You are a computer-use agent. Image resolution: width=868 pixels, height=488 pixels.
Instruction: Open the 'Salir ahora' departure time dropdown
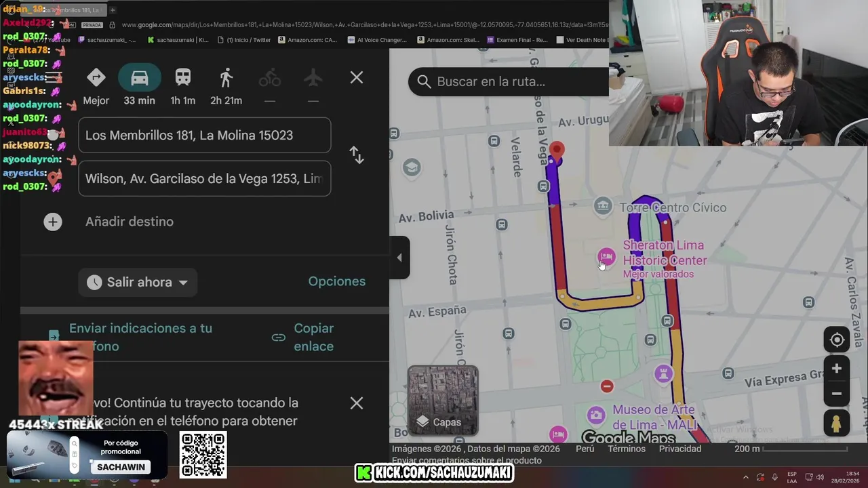(x=138, y=282)
